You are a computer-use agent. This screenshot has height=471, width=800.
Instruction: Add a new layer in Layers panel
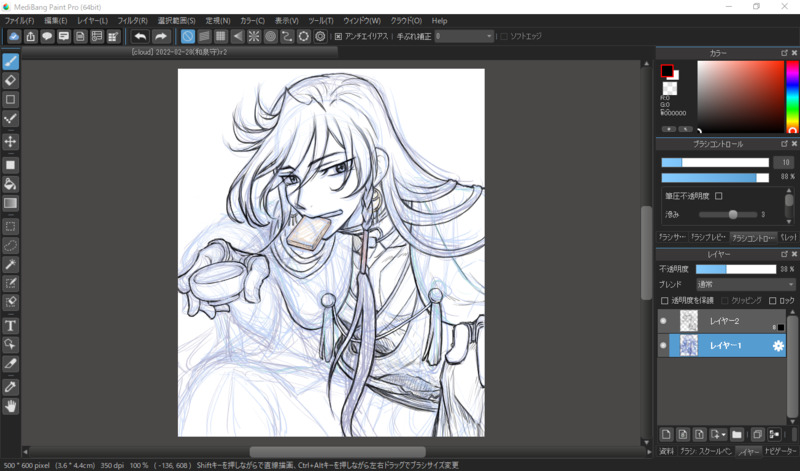[666, 434]
